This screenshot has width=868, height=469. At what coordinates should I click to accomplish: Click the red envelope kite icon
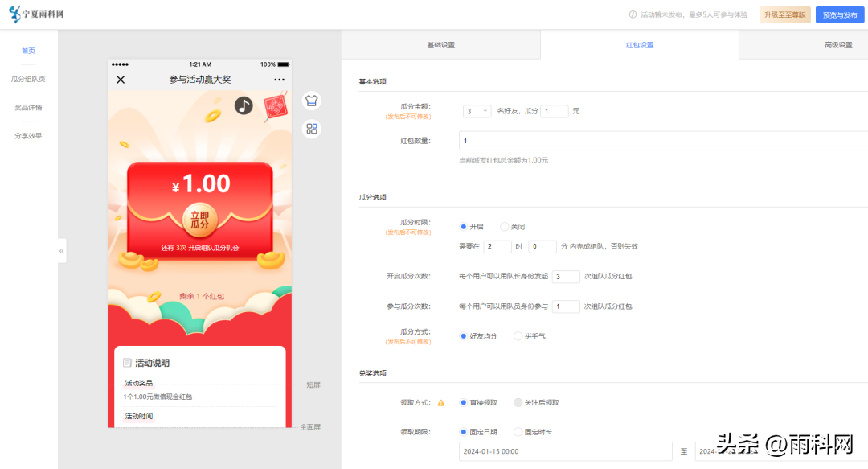(x=276, y=109)
